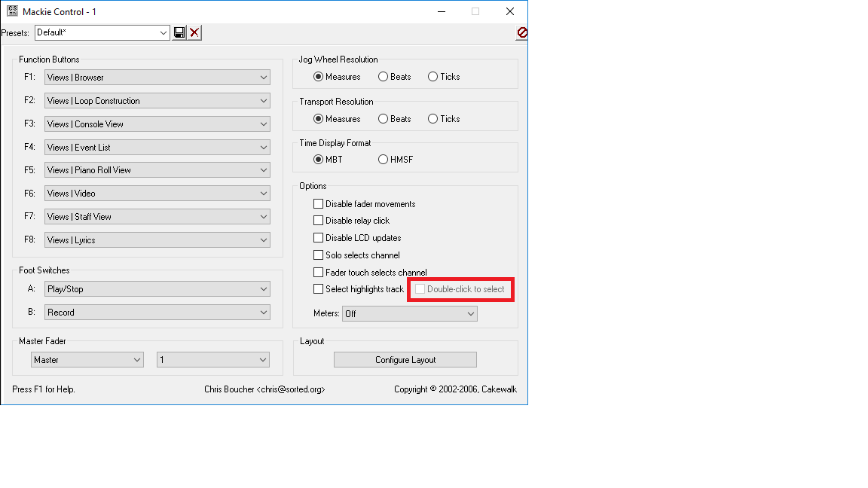Open Foot Switch A Play/Stop dropdown

click(263, 289)
